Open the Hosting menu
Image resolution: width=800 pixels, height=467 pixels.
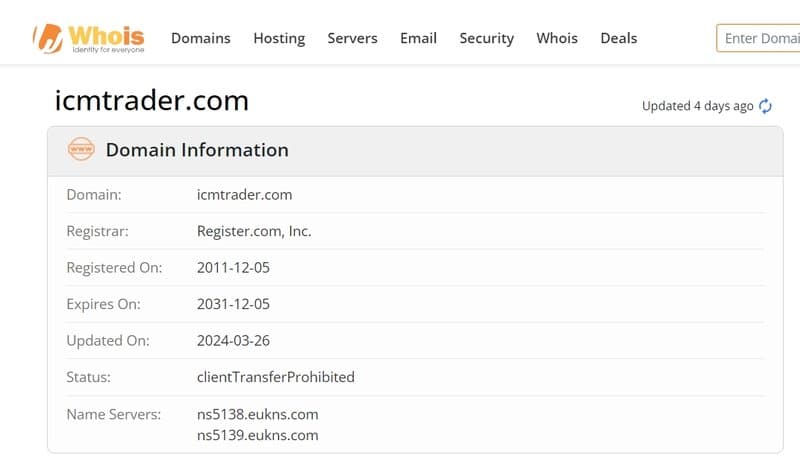[279, 39]
